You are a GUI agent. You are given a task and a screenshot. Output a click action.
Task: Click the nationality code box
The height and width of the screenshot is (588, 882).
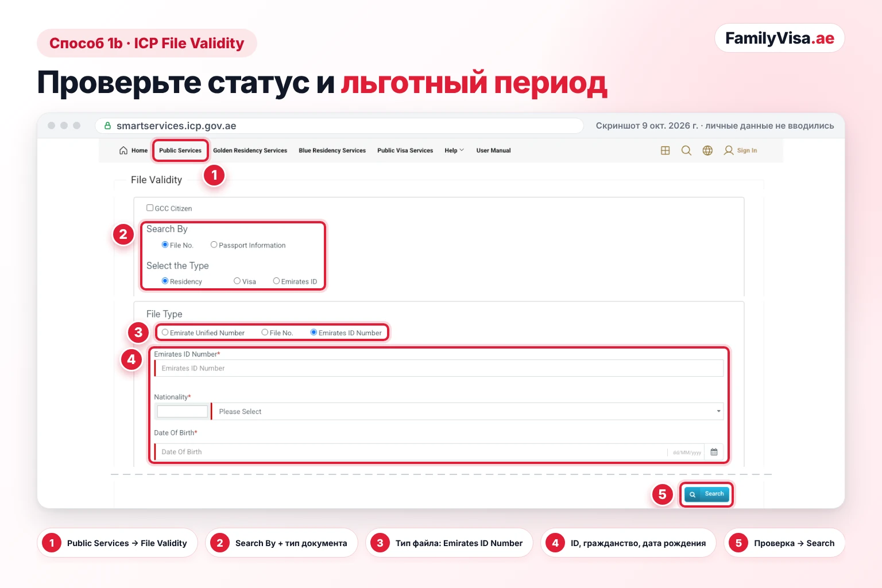[x=182, y=411]
